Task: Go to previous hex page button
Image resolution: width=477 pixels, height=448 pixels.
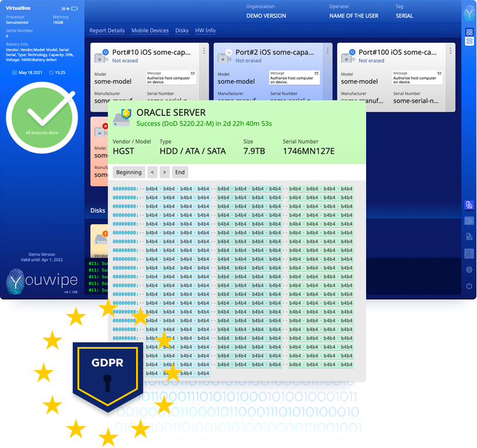Action: [x=153, y=172]
